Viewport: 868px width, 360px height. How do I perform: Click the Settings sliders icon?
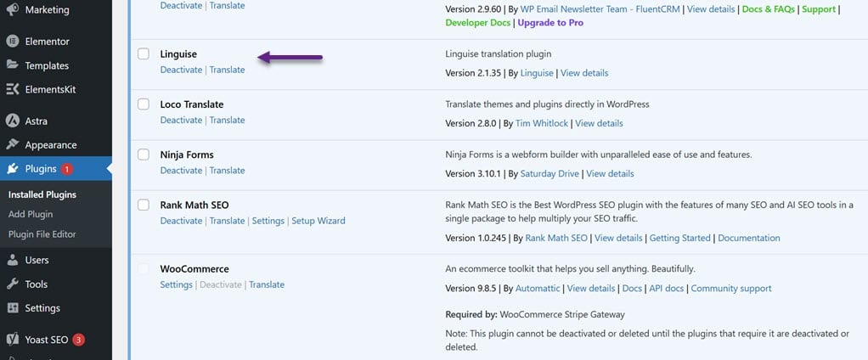(x=12, y=308)
